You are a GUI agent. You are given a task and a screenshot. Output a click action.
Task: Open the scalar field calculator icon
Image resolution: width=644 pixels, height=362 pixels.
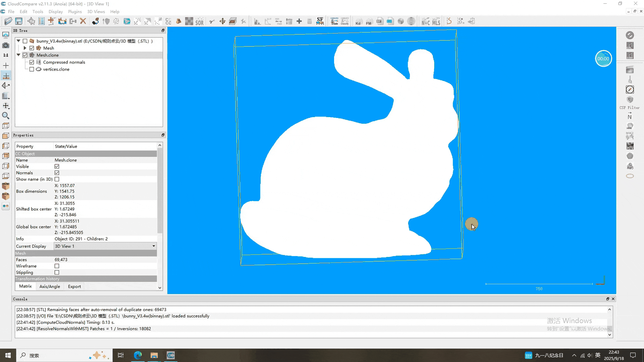pos(309,21)
